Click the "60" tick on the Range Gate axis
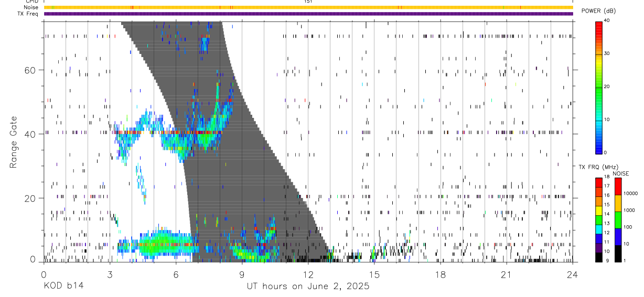The width and height of the screenshot is (644, 297). (x=30, y=70)
